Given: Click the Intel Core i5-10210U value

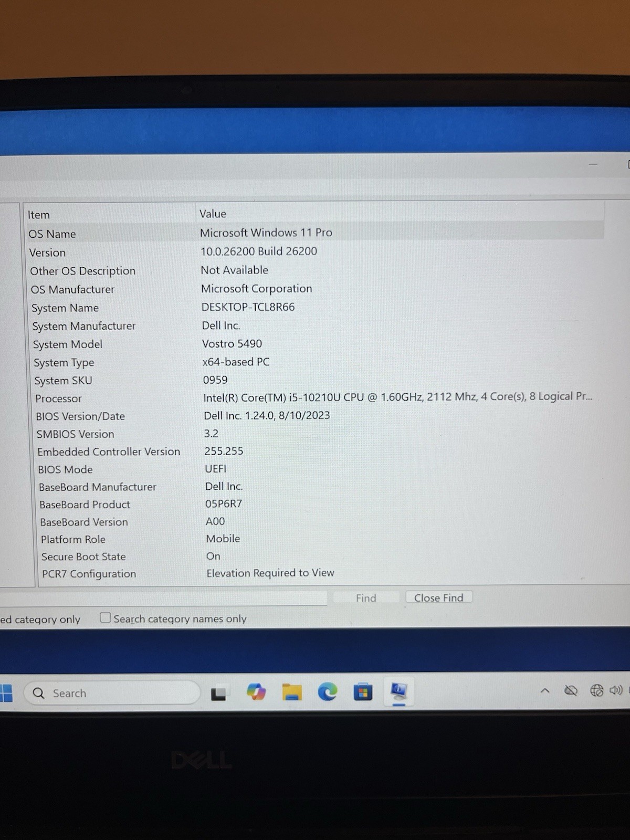Looking at the screenshot, I should 397,396.
